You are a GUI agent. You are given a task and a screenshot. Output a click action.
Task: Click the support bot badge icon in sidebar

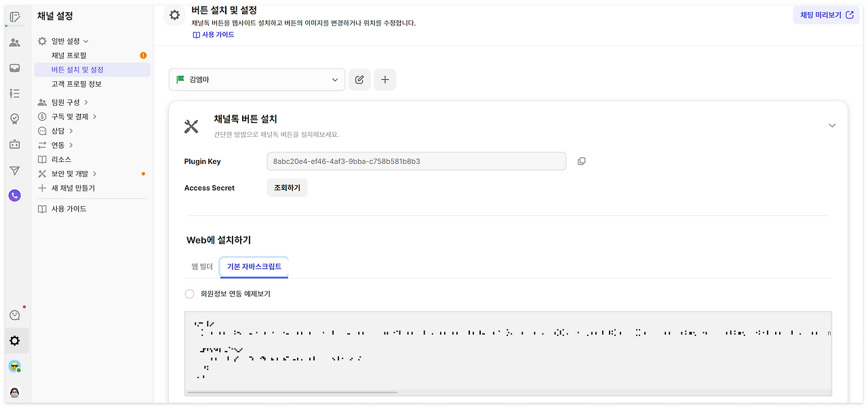tap(14, 119)
